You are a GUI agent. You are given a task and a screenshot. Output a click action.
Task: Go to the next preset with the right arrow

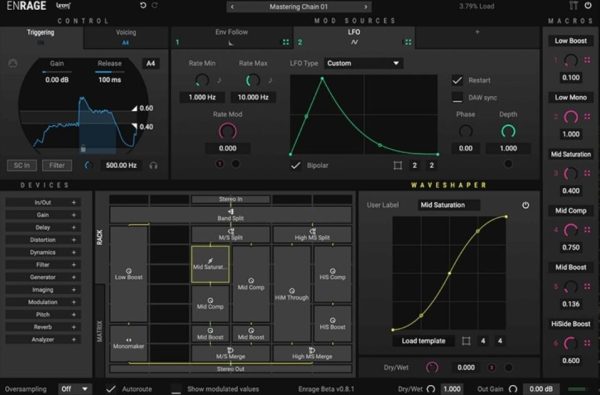[365, 7]
